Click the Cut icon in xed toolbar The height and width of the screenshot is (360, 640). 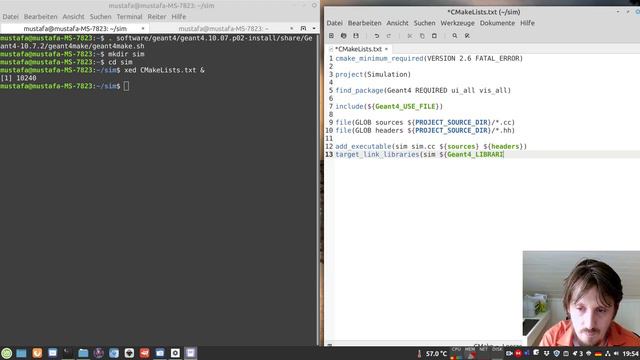pos(409,36)
